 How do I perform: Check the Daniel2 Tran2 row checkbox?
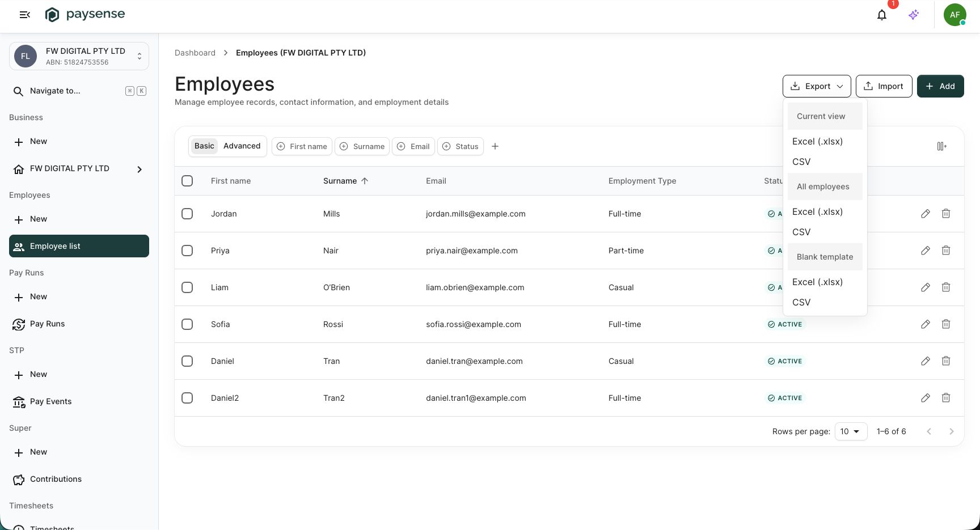point(187,398)
